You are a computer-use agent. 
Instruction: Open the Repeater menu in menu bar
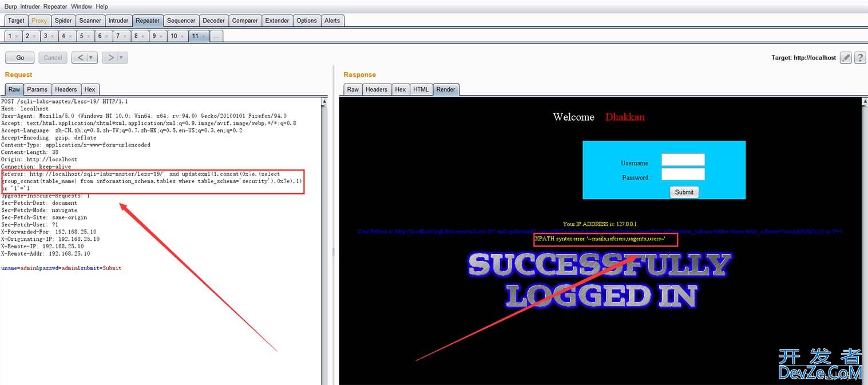tap(56, 6)
